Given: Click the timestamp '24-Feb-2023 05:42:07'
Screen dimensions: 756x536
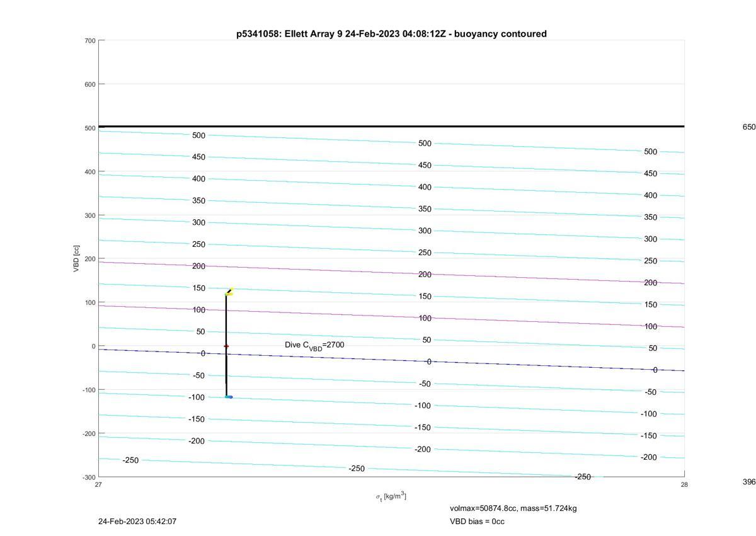Looking at the screenshot, I should (x=137, y=522).
